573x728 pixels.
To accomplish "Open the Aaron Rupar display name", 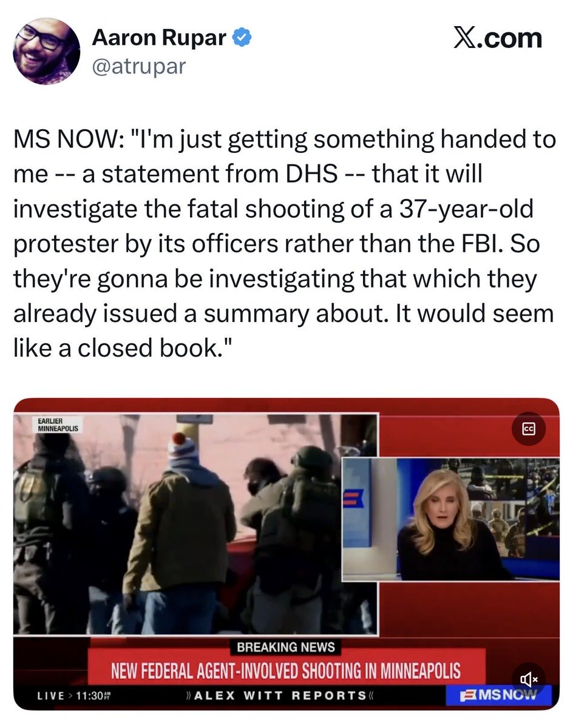I will (160, 38).
